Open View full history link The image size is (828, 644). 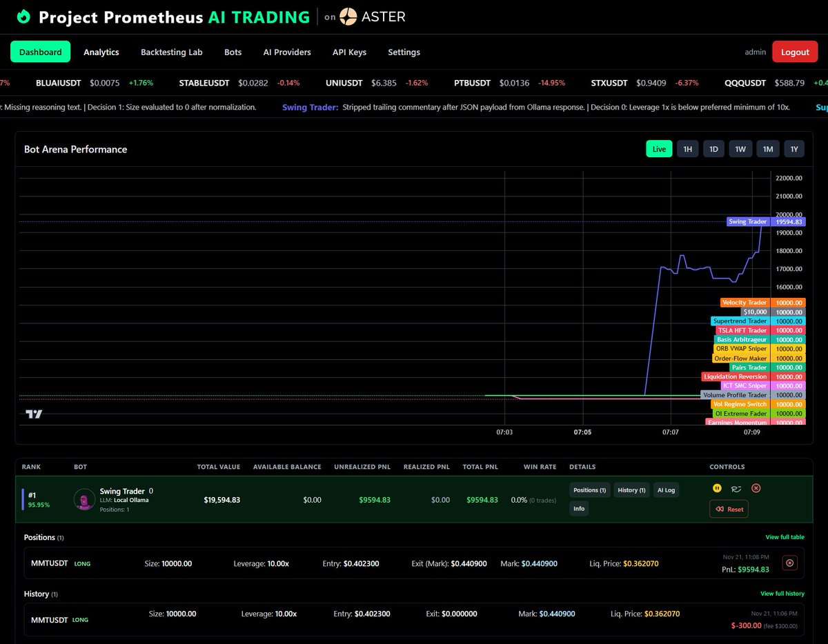click(782, 594)
